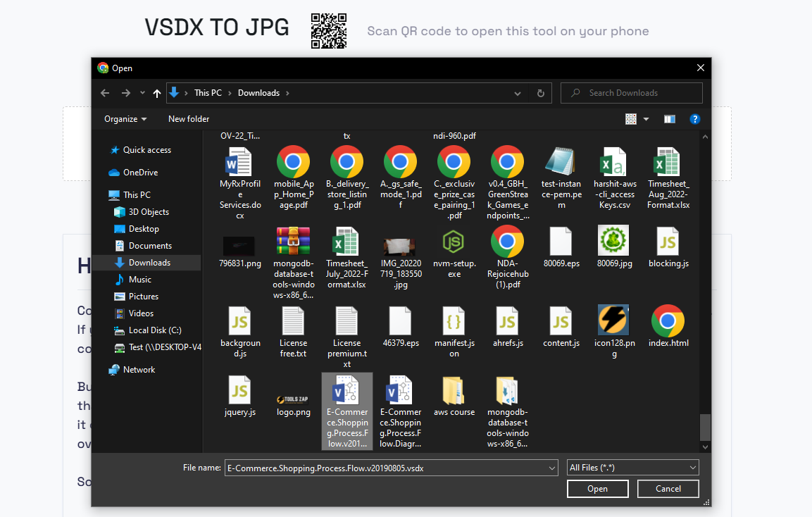The width and height of the screenshot is (812, 517).
Task: Click New folder
Action: [188, 118]
